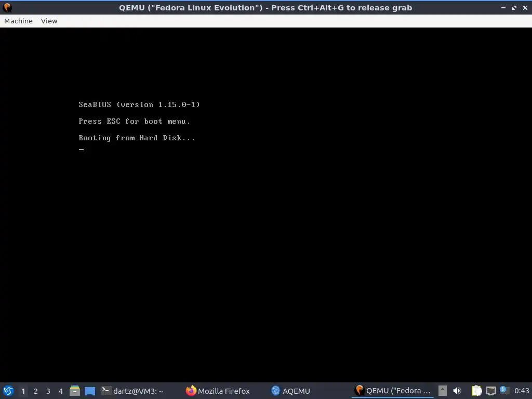Minimize the QEMU window
This screenshot has width=532, height=399.
pyautogui.click(x=503, y=7)
